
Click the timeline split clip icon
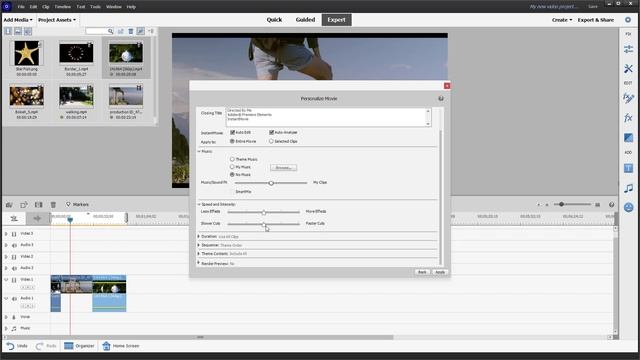pos(38,204)
